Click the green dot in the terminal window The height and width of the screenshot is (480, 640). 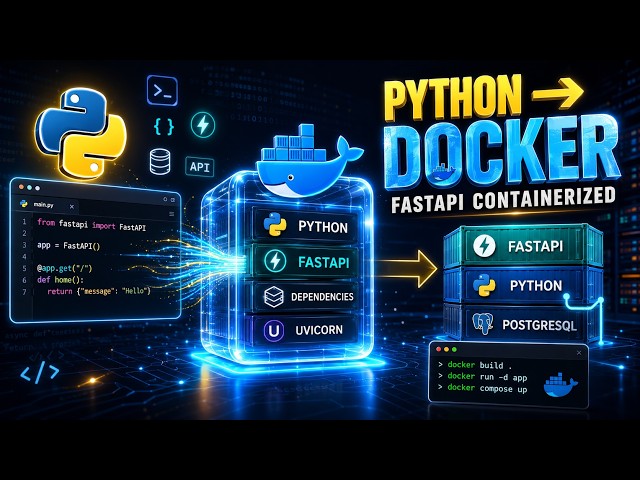point(454,350)
